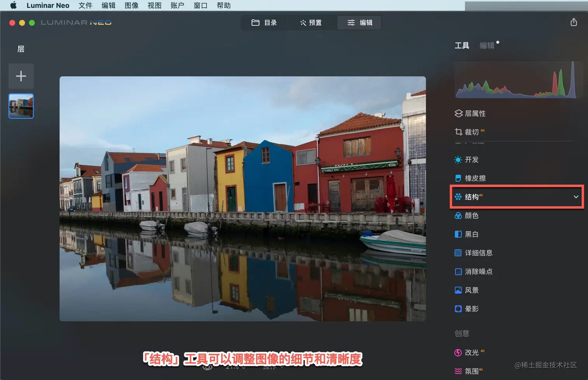Open the Luminar Neo application menu
Viewport: 588px width, 380px height.
tap(48, 5)
